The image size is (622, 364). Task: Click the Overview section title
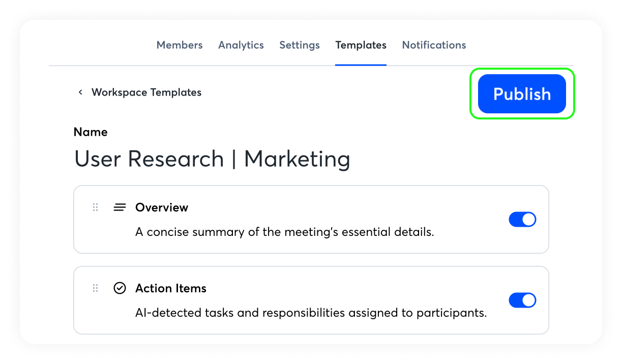coord(162,207)
